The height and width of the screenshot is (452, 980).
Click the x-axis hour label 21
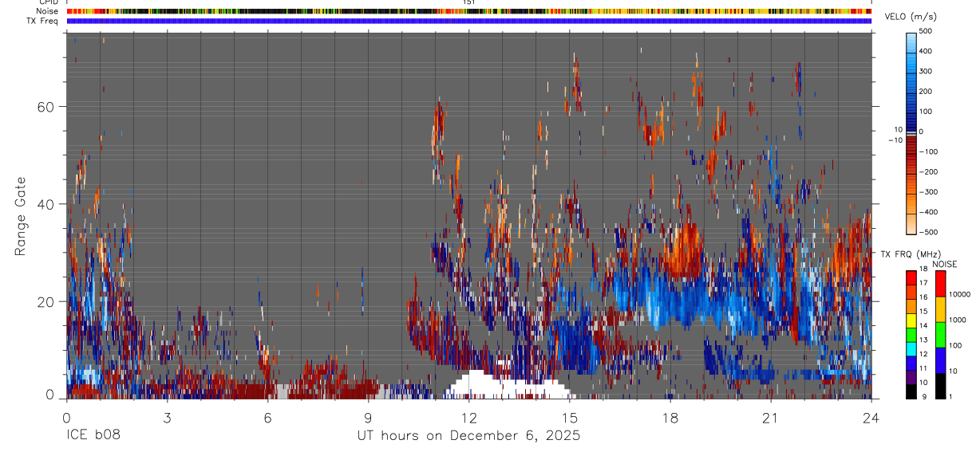tap(771, 418)
